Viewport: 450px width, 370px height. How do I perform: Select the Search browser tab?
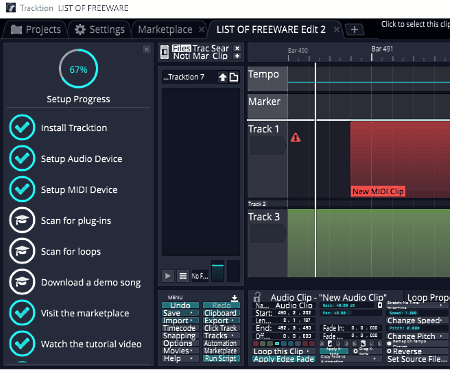point(220,48)
